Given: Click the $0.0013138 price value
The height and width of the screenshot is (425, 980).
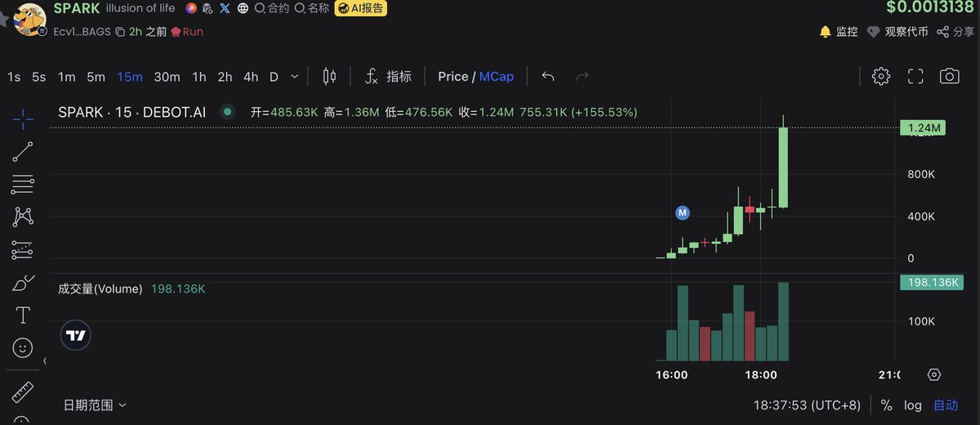Looking at the screenshot, I should (929, 7).
